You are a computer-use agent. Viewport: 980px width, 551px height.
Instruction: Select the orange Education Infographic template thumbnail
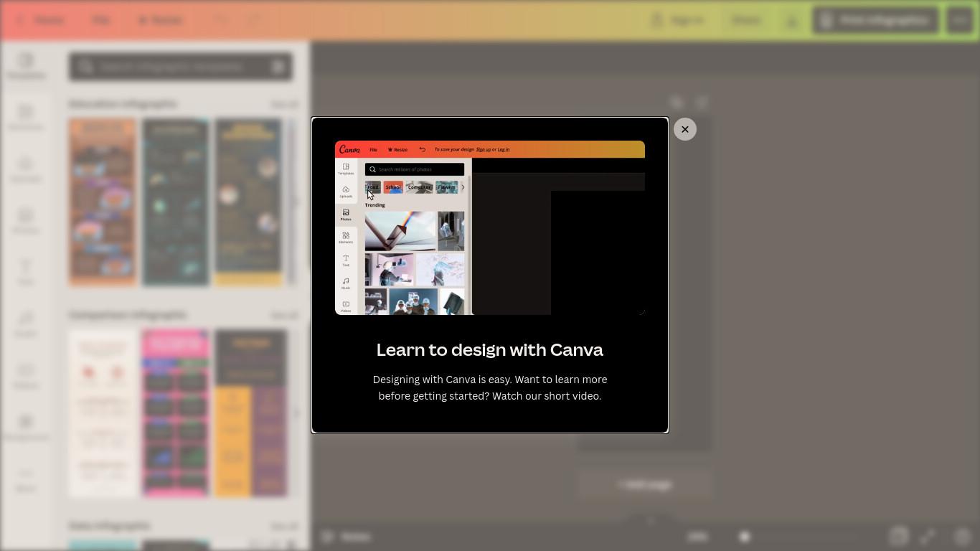(x=103, y=202)
